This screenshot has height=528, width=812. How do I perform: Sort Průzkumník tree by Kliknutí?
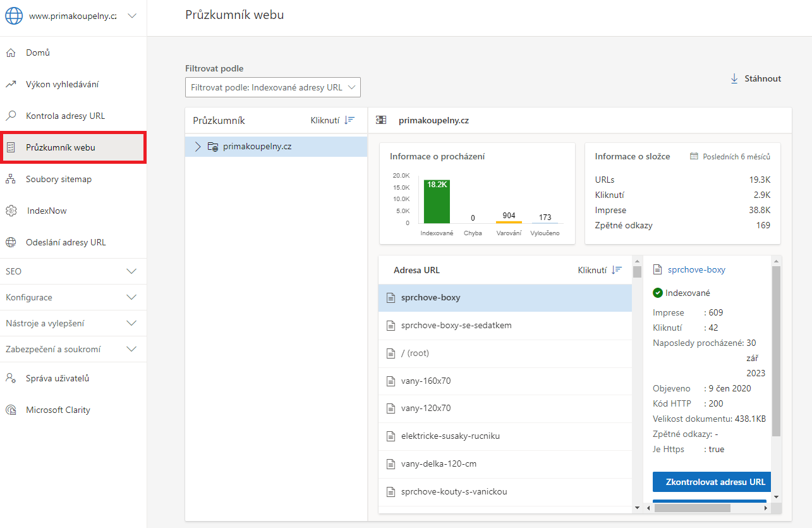coord(332,120)
